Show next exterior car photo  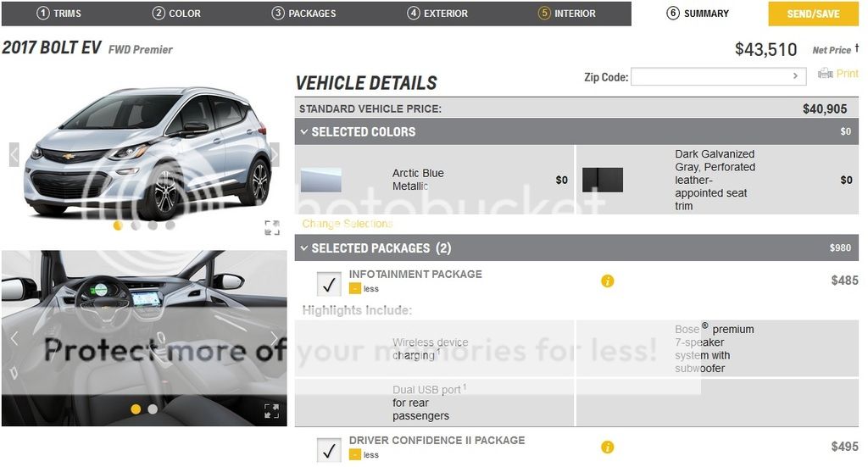274,154
